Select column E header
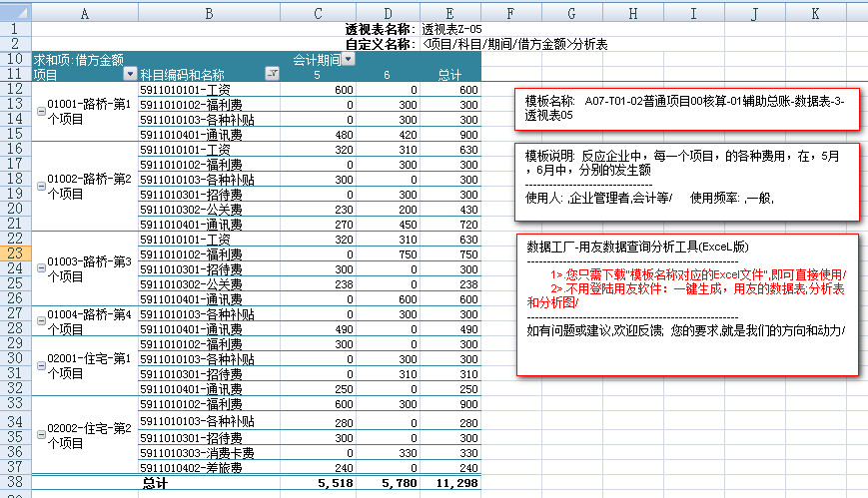Viewport: 868px width, 498px height. coord(449,13)
